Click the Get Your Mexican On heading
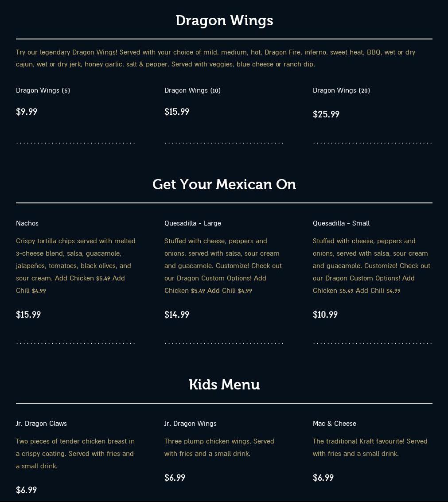This screenshot has width=448, height=502. coord(224,184)
